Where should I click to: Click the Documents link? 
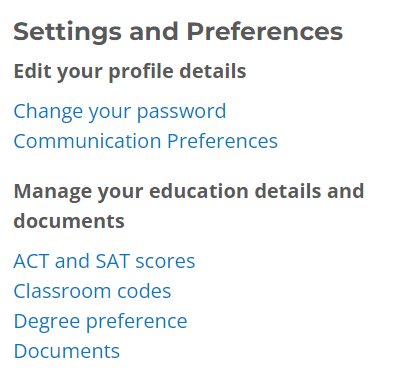(67, 351)
